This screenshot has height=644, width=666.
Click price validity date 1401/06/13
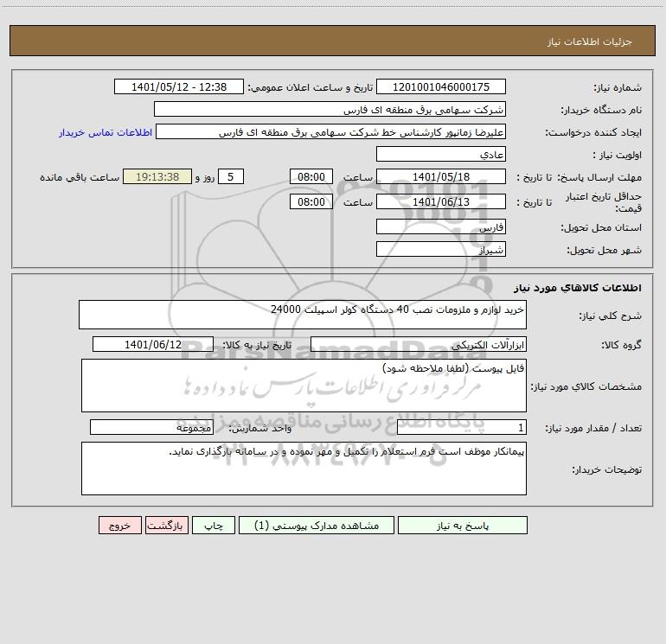coord(441,201)
